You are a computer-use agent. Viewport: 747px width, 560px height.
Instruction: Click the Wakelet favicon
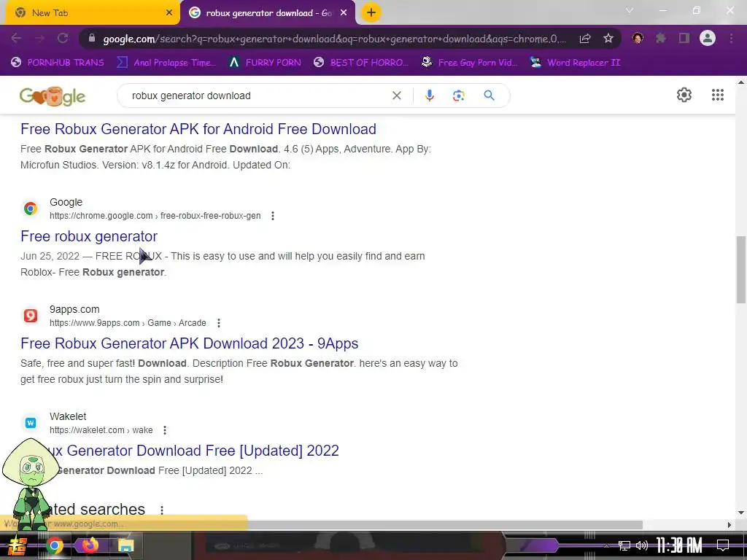pyautogui.click(x=31, y=422)
